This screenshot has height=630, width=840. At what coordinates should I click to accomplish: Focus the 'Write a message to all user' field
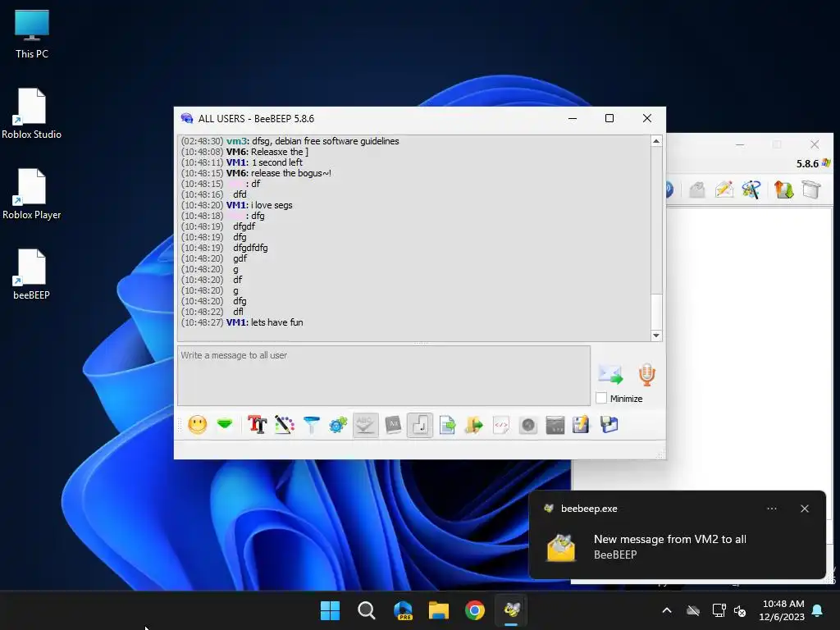[x=384, y=376]
